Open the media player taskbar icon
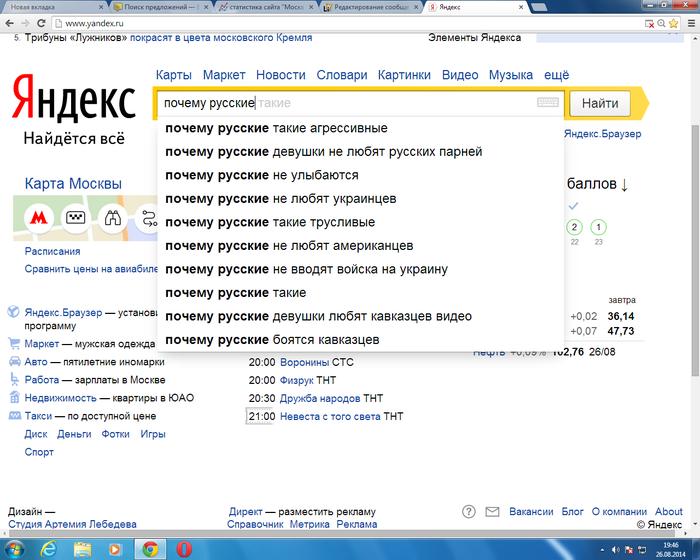Viewport: 700px width, 560px height. pyautogui.click(x=115, y=549)
